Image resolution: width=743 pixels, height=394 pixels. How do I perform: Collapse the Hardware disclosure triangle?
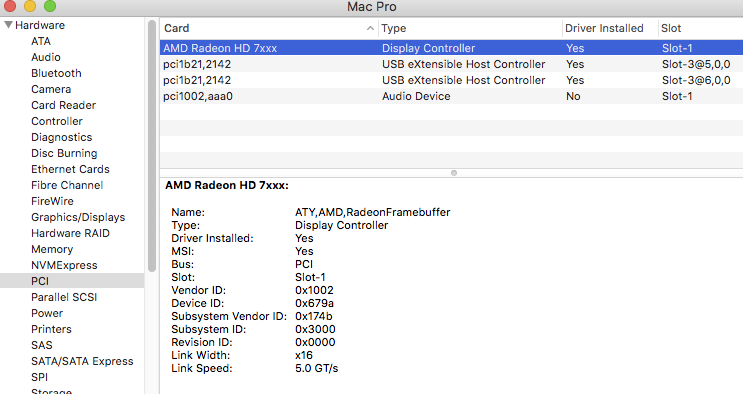point(8,25)
